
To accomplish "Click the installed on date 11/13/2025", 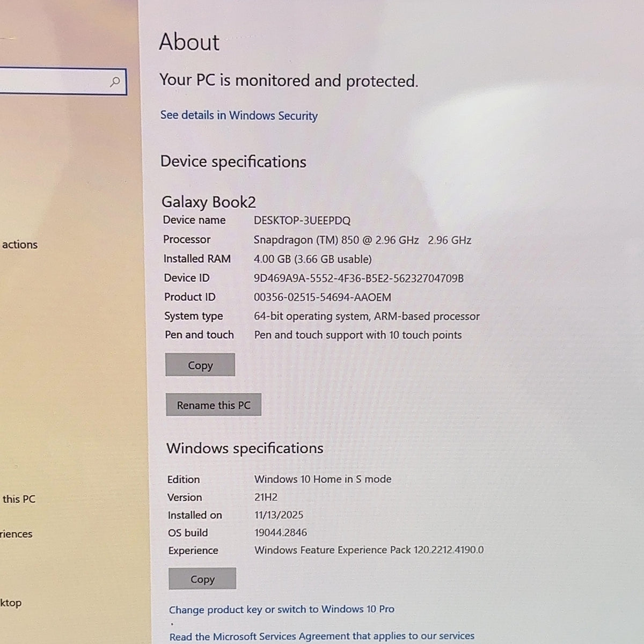I will click(279, 515).
